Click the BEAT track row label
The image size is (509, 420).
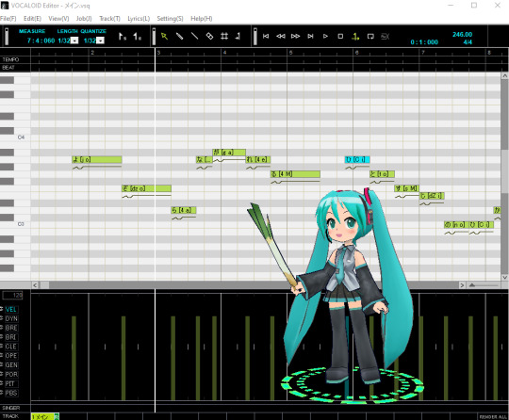click(x=8, y=68)
